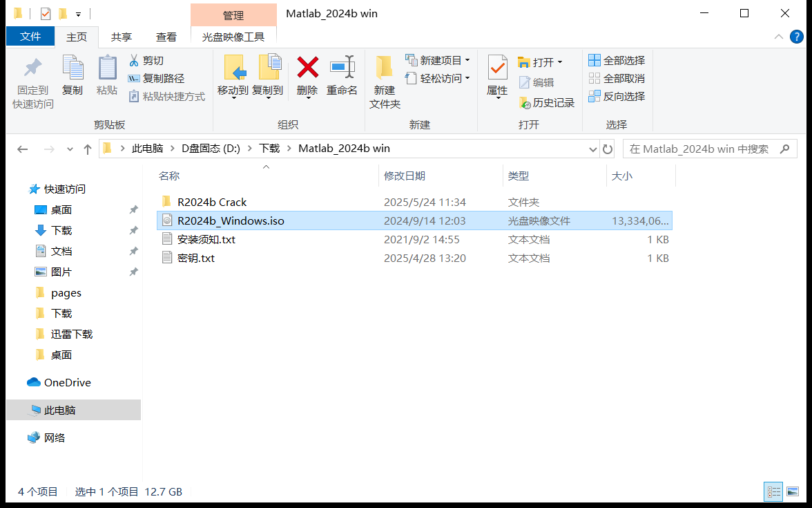
Task: Click the 固定到快速访问 pin icon
Action: coord(33,68)
